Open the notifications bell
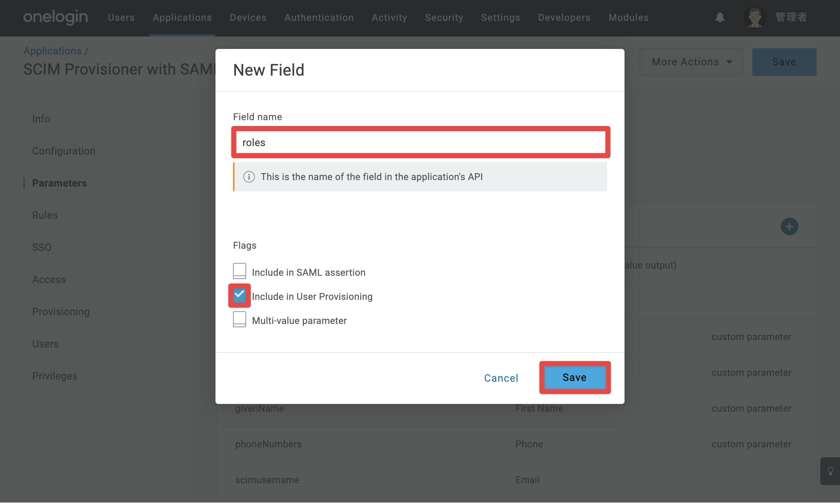840x504 pixels. tap(720, 17)
